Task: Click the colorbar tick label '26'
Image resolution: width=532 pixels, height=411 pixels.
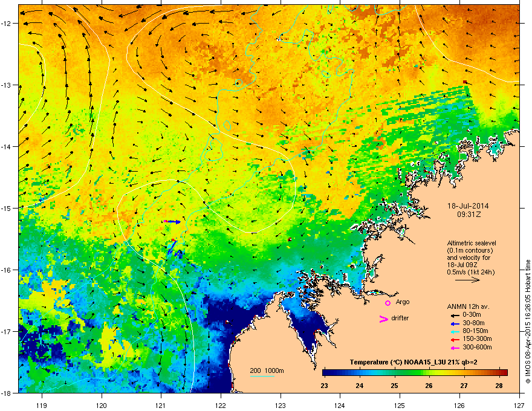Action: [429, 386]
